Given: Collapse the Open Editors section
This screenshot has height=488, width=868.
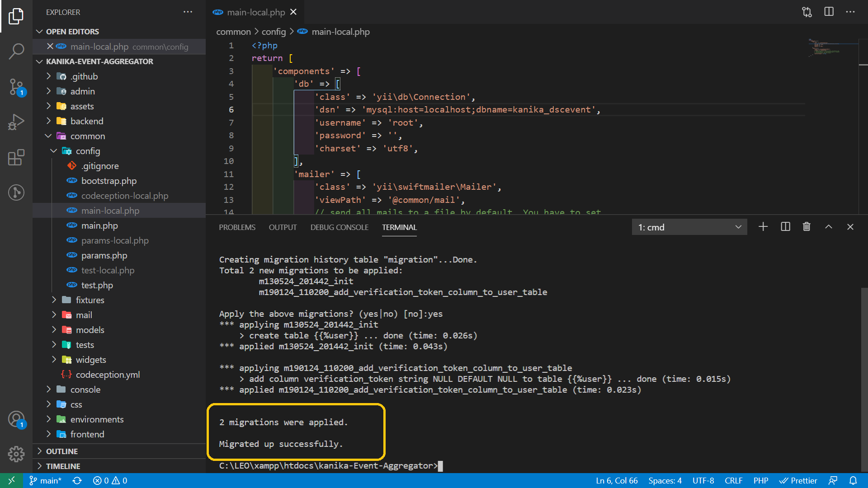Looking at the screenshot, I should click(119, 32).
